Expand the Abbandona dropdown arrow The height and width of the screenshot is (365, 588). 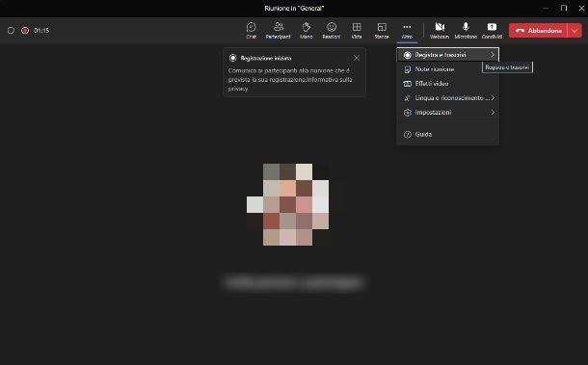tap(575, 31)
